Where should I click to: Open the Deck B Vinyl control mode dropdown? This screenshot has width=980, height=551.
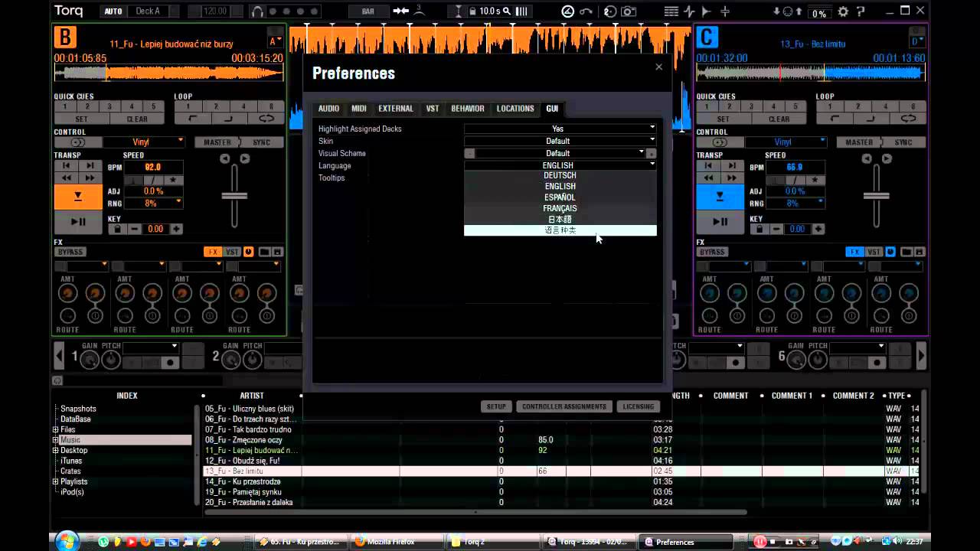coord(144,142)
